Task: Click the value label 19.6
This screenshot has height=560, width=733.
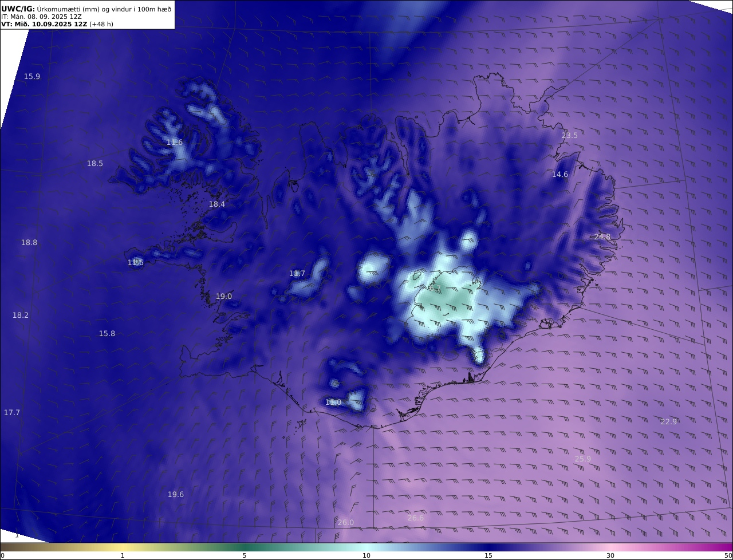Action: 176,494
